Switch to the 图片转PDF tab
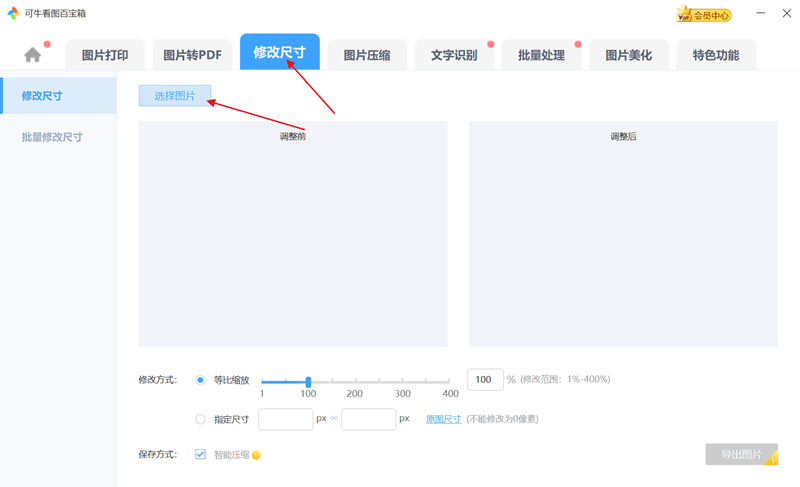 pos(192,56)
